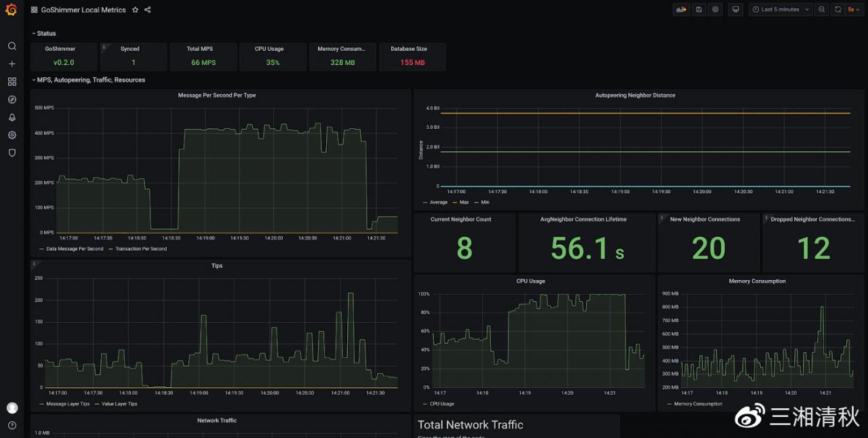
Task: Open the Alerting bell icon
Action: click(x=12, y=117)
